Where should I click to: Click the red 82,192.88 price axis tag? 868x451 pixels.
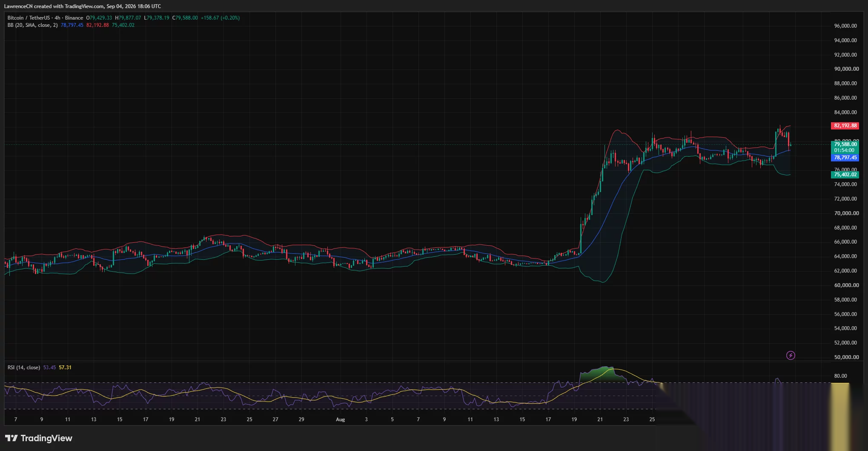pyautogui.click(x=845, y=126)
